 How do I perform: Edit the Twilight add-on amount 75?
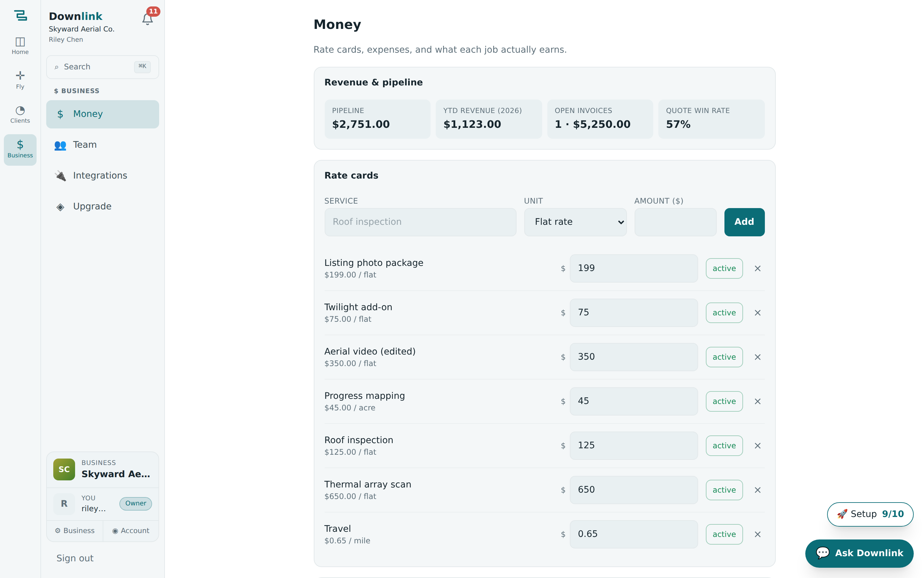pyautogui.click(x=633, y=313)
